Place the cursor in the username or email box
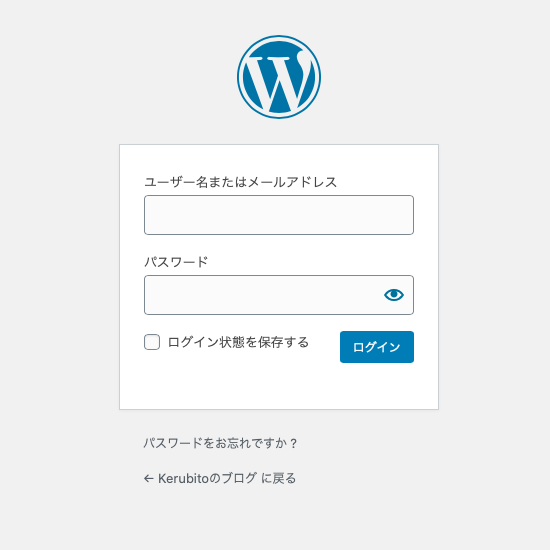 point(279,215)
